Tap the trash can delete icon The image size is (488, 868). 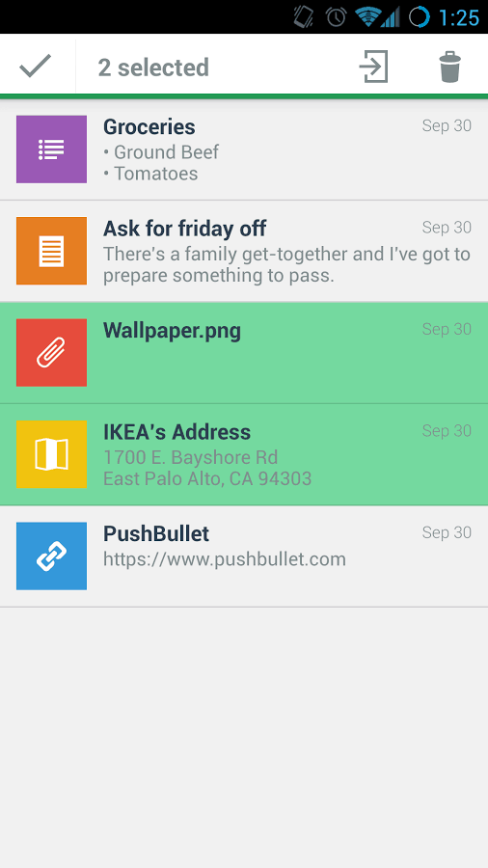click(x=449, y=67)
